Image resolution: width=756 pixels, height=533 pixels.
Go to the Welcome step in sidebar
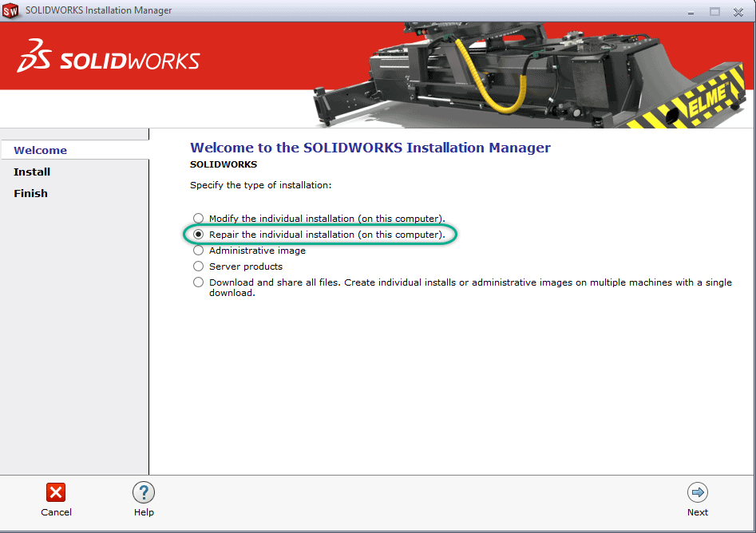click(41, 150)
